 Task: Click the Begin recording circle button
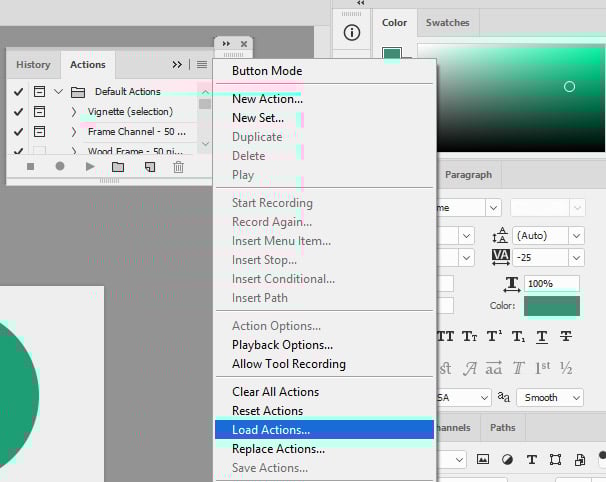60,166
